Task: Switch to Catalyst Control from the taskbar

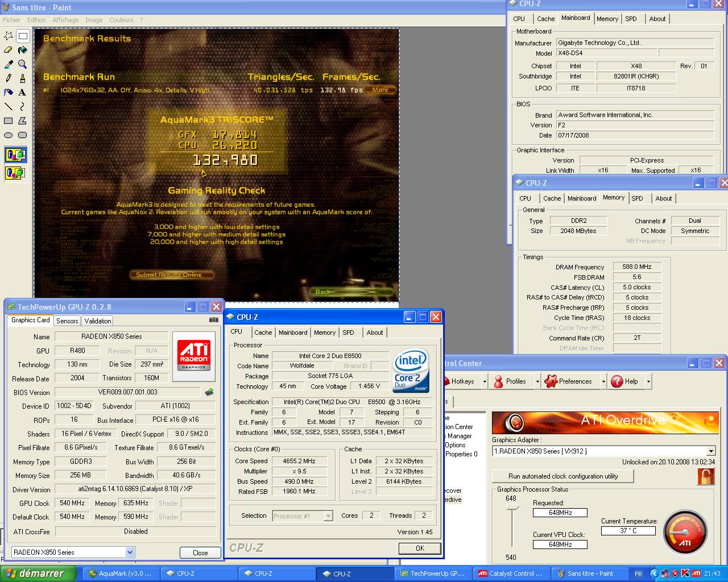Action: tap(511, 573)
